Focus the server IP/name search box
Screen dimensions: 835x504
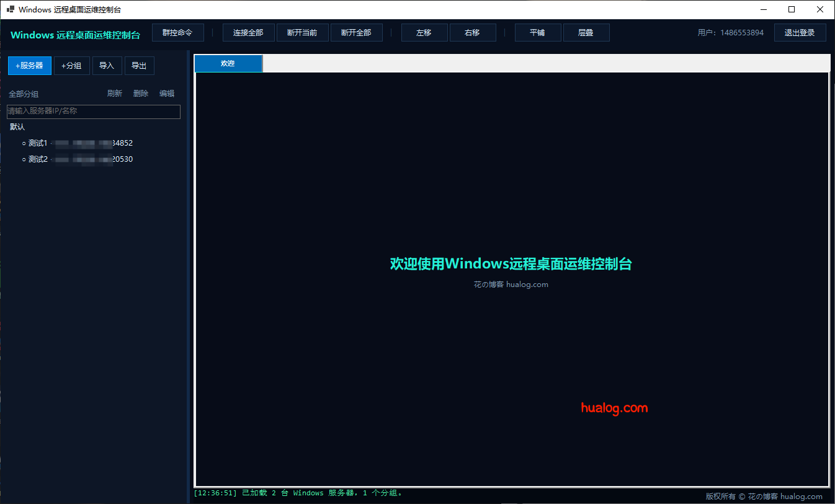(x=93, y=112)
